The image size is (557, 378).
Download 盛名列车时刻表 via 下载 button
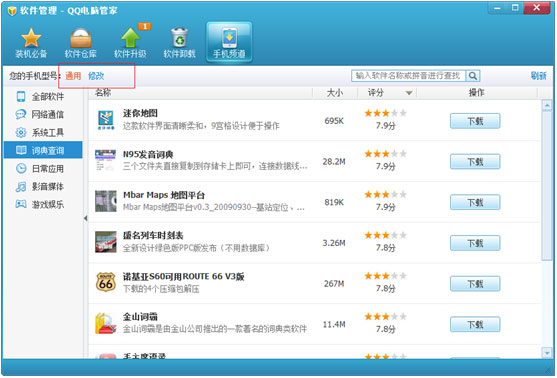475,243
